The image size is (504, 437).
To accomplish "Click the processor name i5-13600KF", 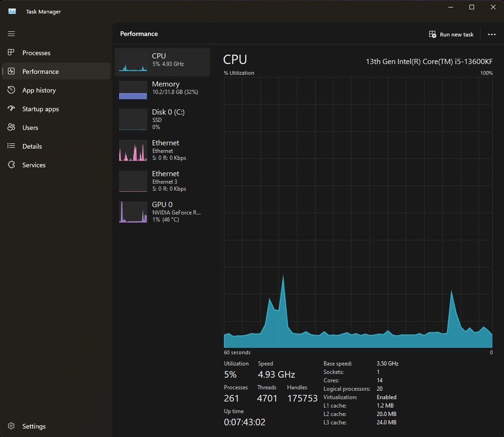I will 429,62.
